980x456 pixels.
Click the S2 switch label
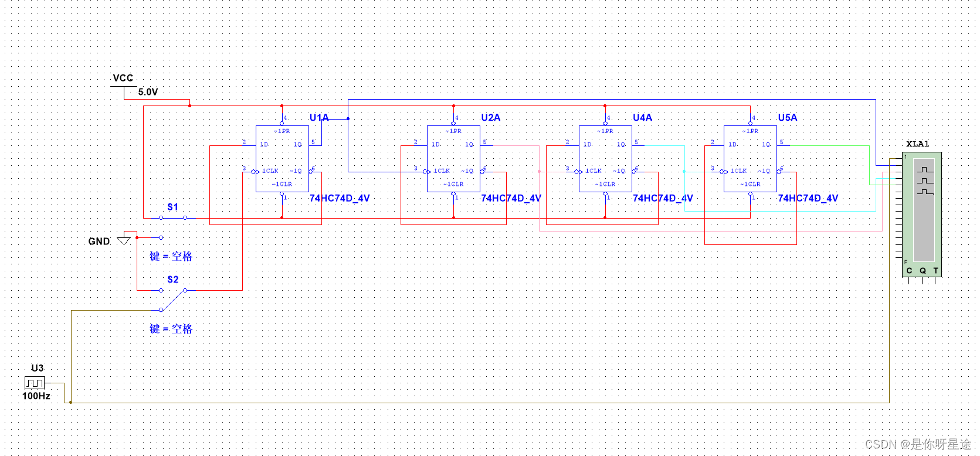coord(172,280)
